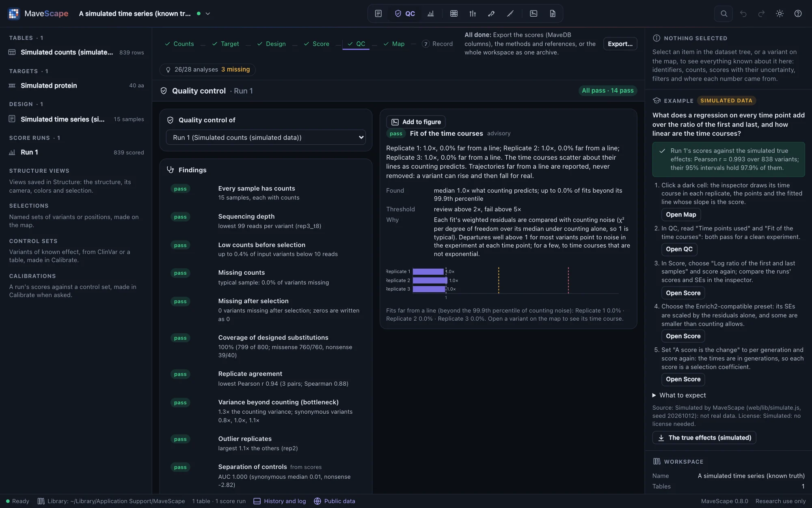Go to the Map workflow step

coord(394,44)
